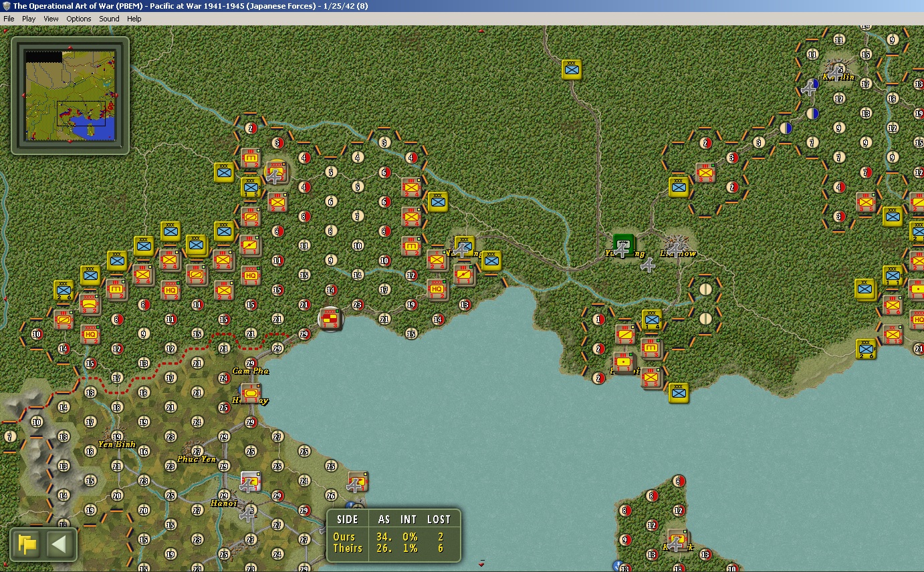The width and height of the screenshot is (924, 572).
Task: Select the yellow counter on the peninsula's south coast
Action: click(x=679, y=392)
